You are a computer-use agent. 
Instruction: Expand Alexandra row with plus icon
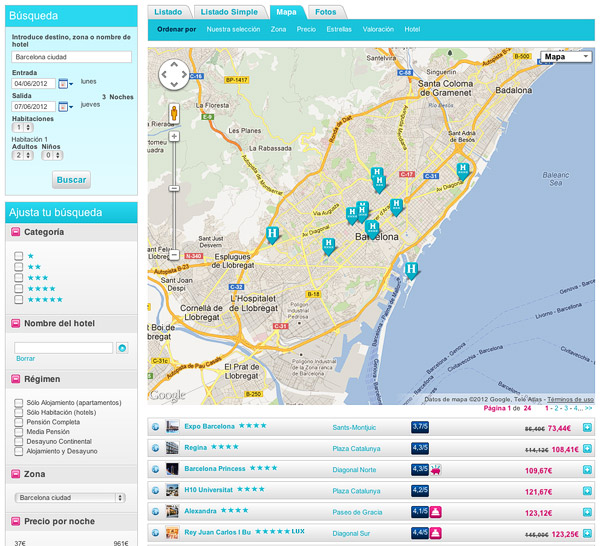click(587, 512)
